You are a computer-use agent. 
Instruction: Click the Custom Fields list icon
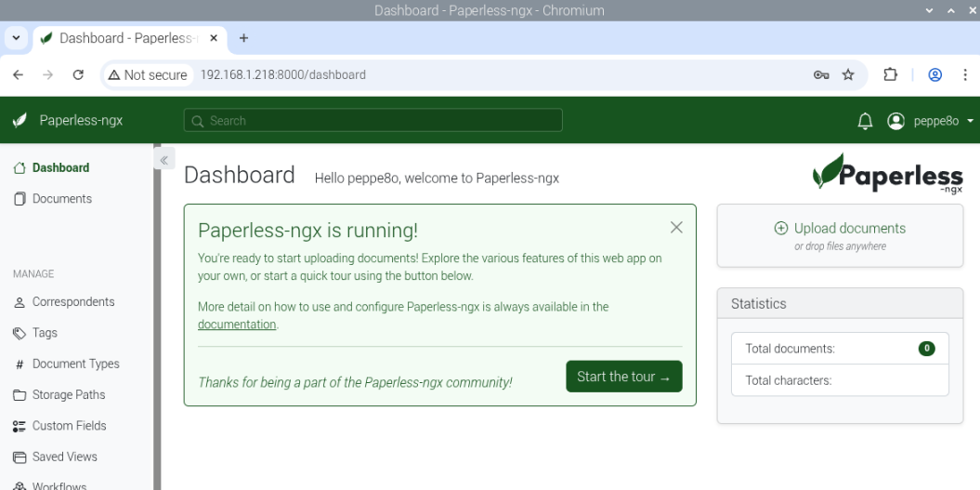(20, 426)
